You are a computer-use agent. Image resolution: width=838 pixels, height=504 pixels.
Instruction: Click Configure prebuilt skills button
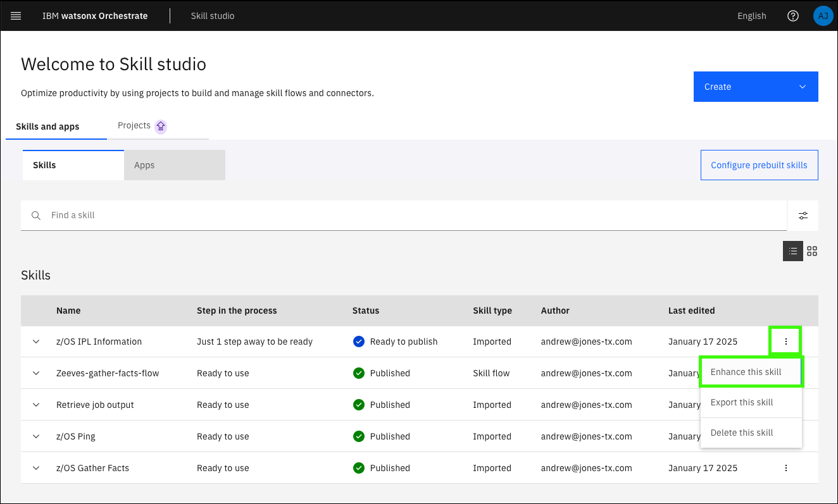click(x=758, y=165)
